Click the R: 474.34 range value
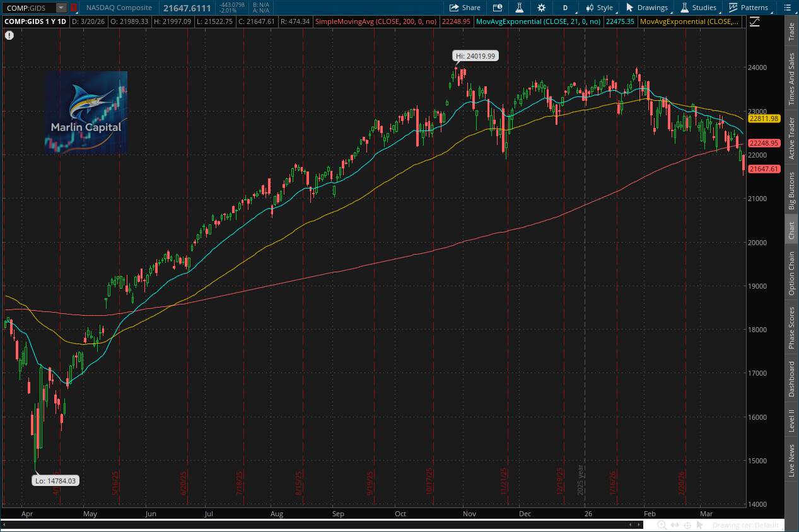The image size is (799, 532). click(295, 21)
